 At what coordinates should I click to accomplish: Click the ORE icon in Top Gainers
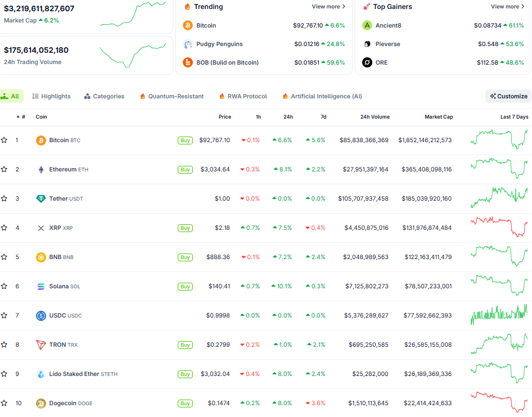tap(367, 62)
